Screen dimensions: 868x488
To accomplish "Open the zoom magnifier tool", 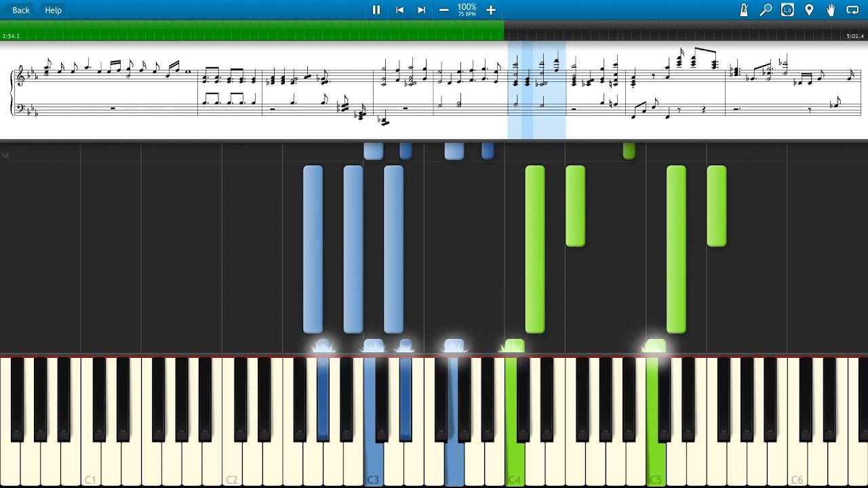I will click(x=766, y=10).
